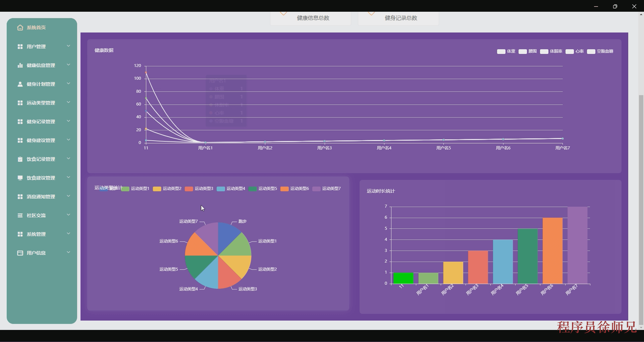The height and width of the screenshot is (342, 644).
Task: Open the 健康信息管理 menu label
Action: pos(41,65)
